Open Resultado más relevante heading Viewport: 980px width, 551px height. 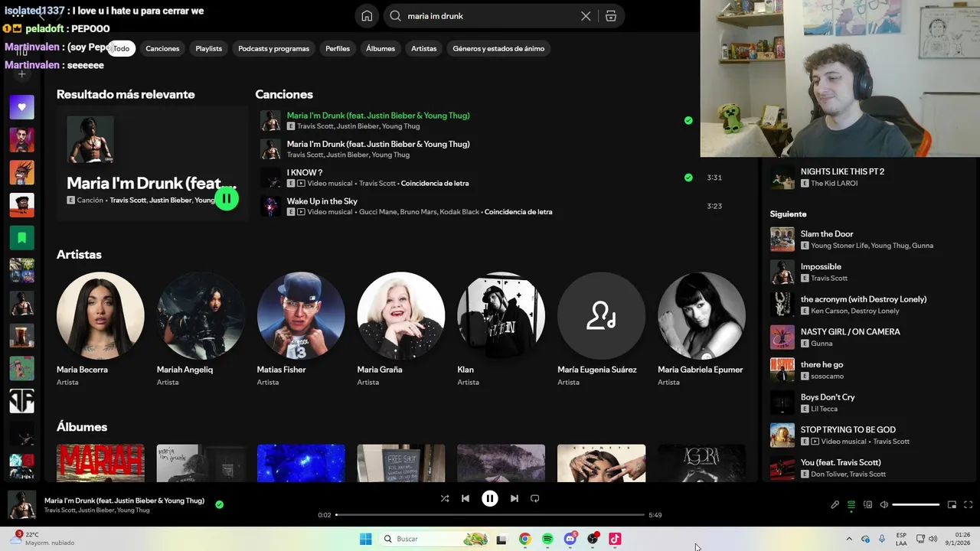click(x=126, y=94)
